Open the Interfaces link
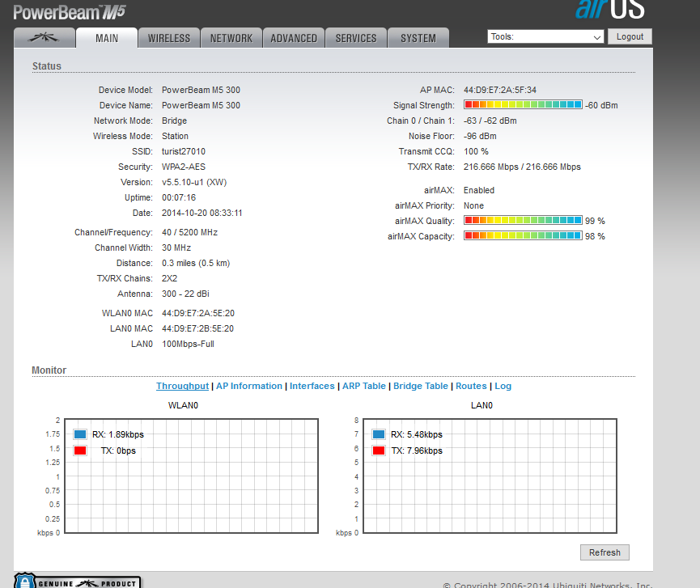This screenshot has height=588, width=700. (312, 386)
